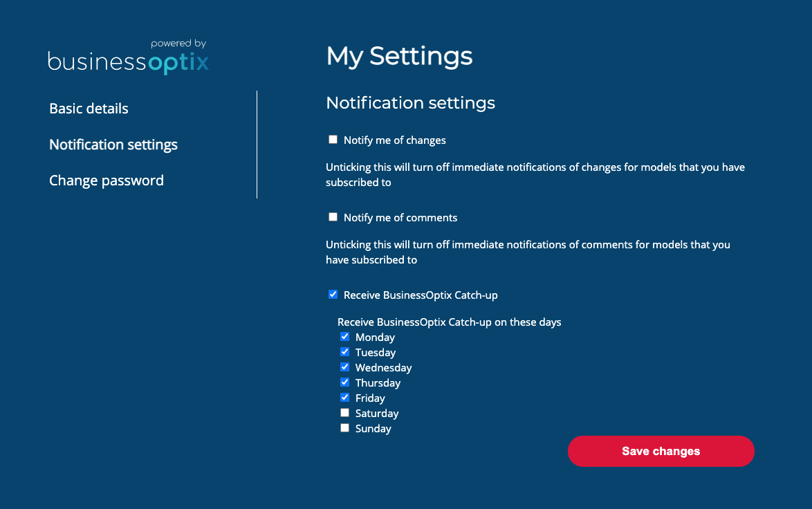
Task: Click the BusinessOptix logo
Action: (128, 61)
